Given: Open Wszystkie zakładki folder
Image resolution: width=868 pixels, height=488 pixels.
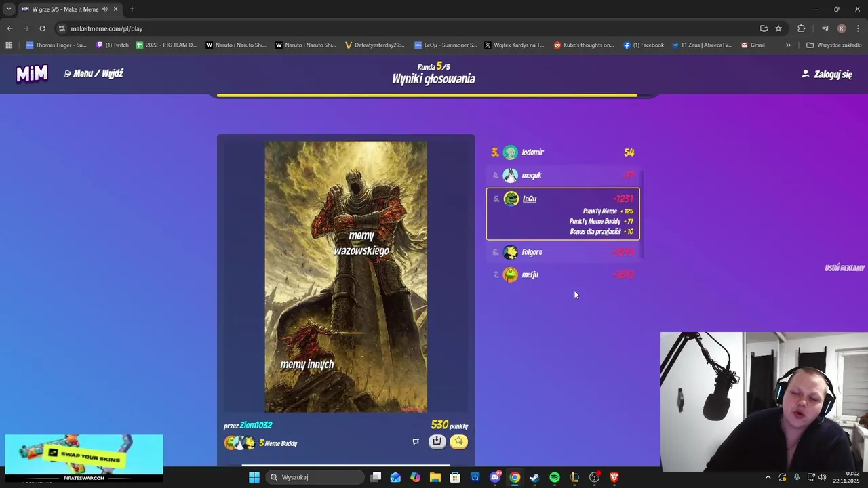Looking at the screenshot, I should [x=833, y=45].
